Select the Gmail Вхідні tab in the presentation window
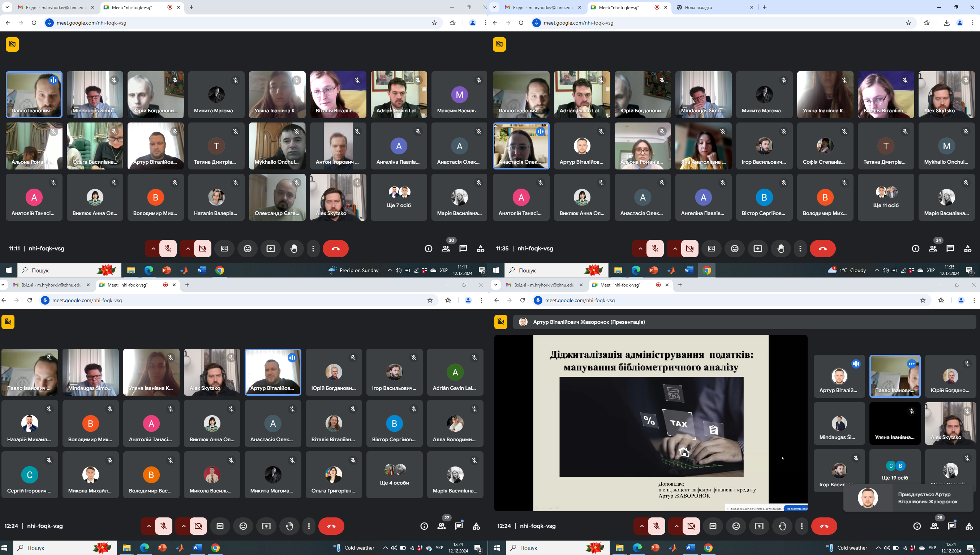Image resolution: width=980 pixels, height=555 pixels. point(545,285)
